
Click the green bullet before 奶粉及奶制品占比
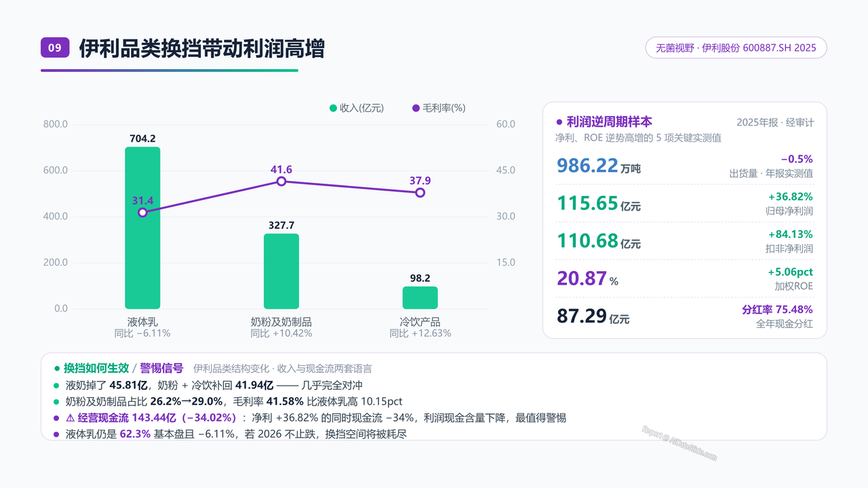tap(56, 401)
